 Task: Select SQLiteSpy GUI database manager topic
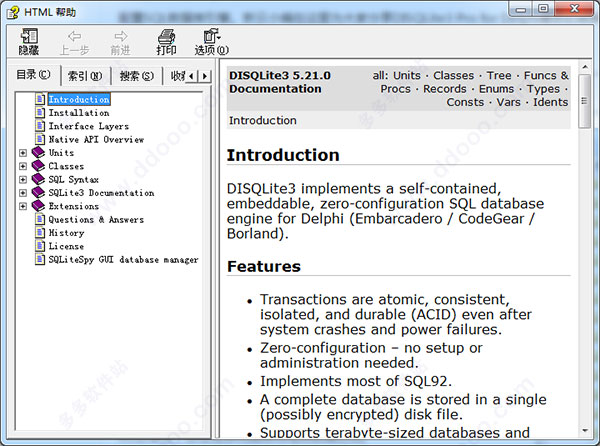[x=124, y=260]
